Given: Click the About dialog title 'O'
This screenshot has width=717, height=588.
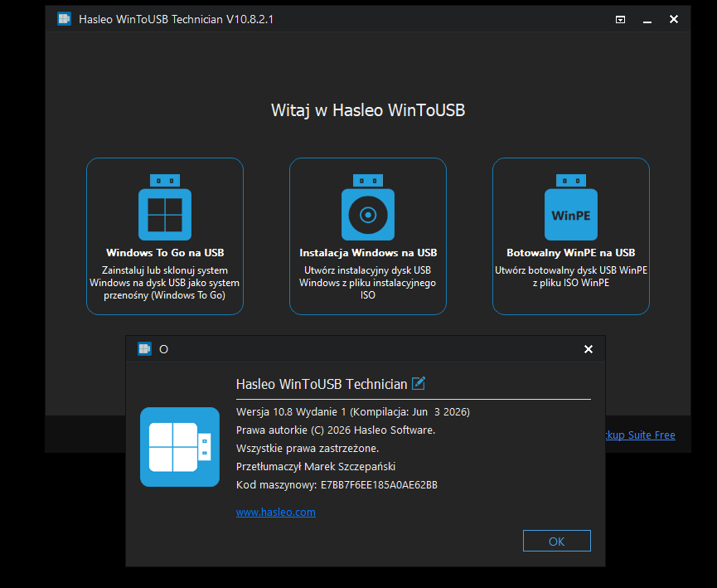Looking at the screenshot, I should coord(163,350).
